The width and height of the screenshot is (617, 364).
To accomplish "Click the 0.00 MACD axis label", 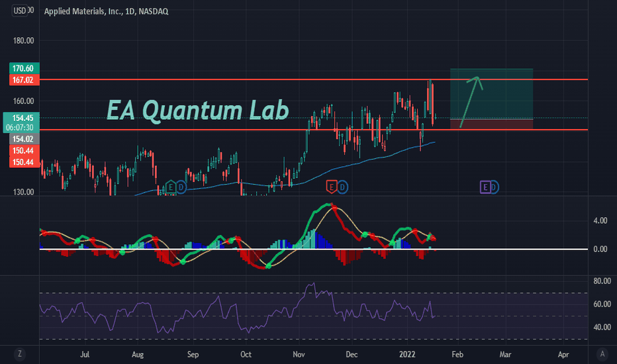I will 600,249.
